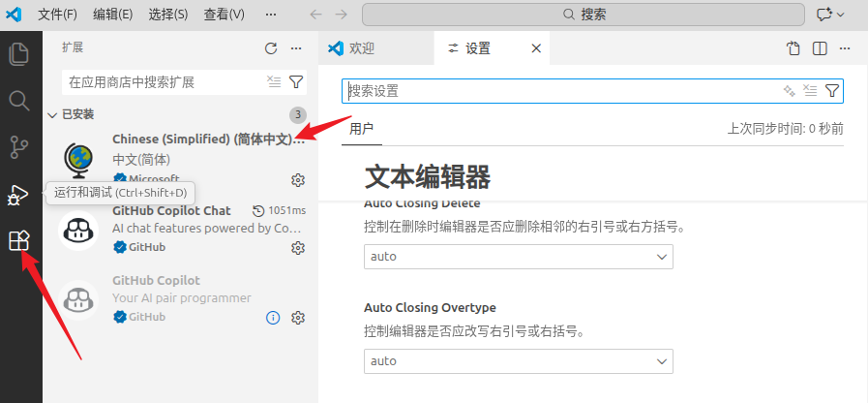Close the 设置 tab

tap(536, 48)
